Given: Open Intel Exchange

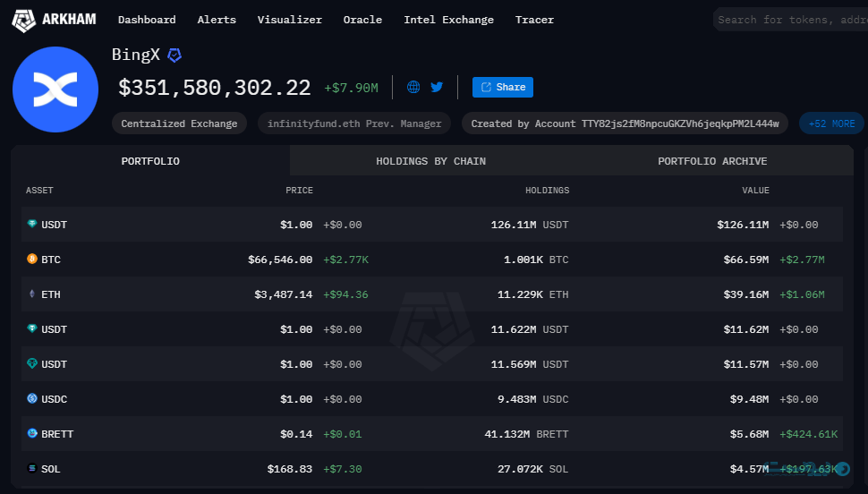Looking at the screenshot, I should pos(448,20).
